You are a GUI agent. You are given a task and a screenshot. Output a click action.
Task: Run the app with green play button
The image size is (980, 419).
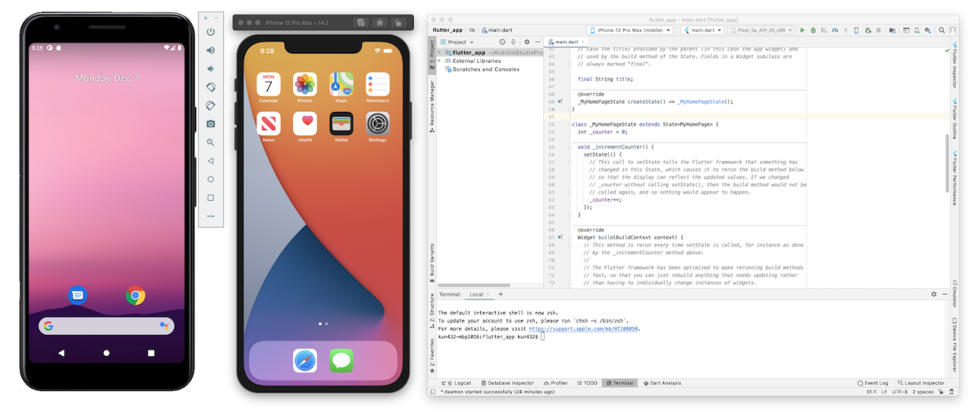[803, 30]
